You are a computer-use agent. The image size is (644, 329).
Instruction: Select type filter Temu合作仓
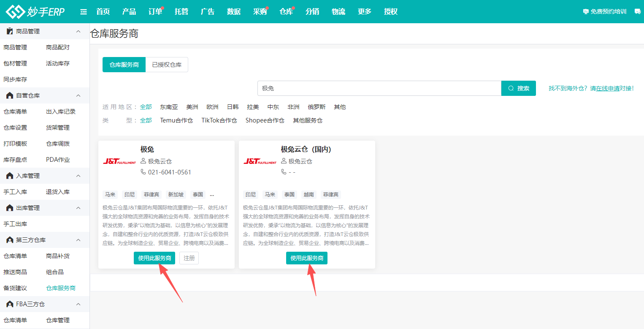(176, 120)
